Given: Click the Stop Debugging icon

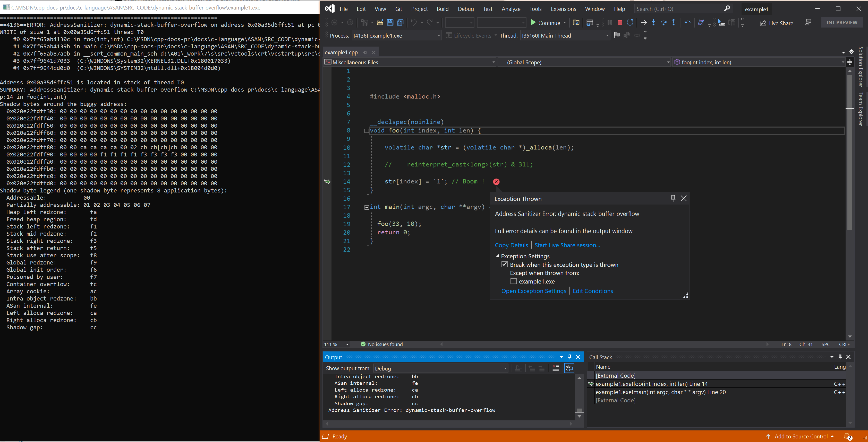Looking at the screenshot, I should click(x=620, y=23).
